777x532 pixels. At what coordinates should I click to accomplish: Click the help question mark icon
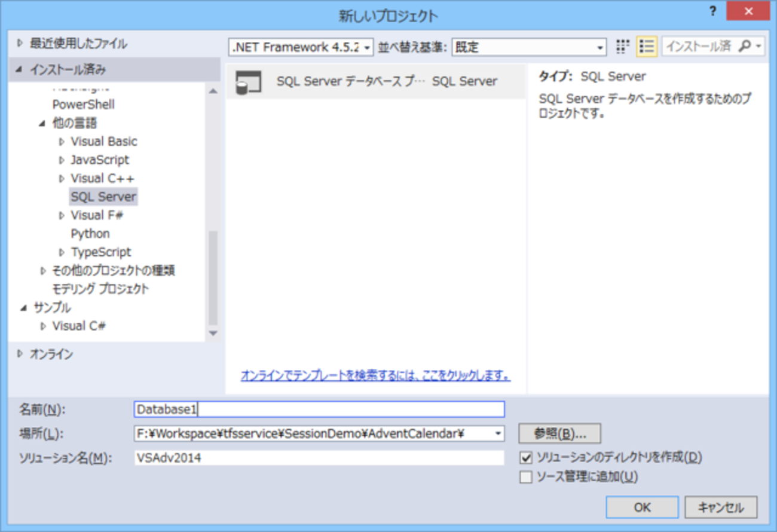tap(712, 11)
